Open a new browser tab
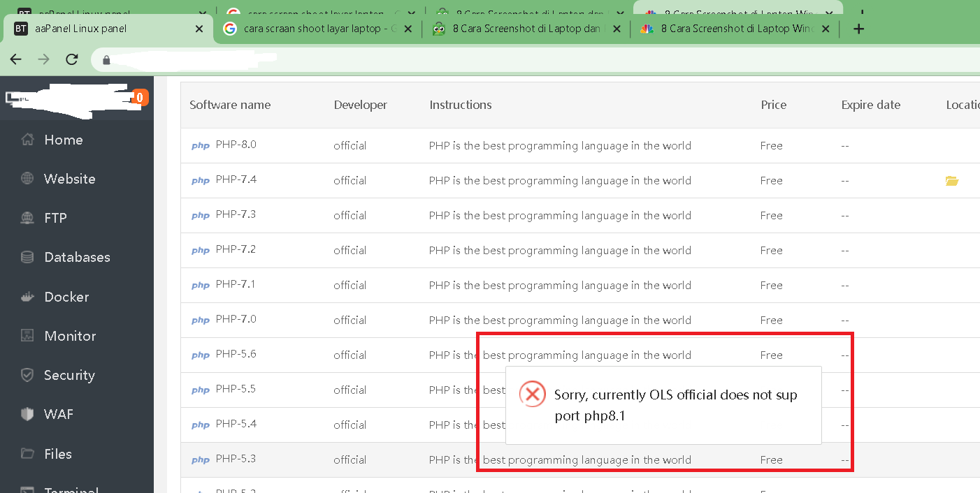This screenshot has width=980, height=493. pos(858,29)
